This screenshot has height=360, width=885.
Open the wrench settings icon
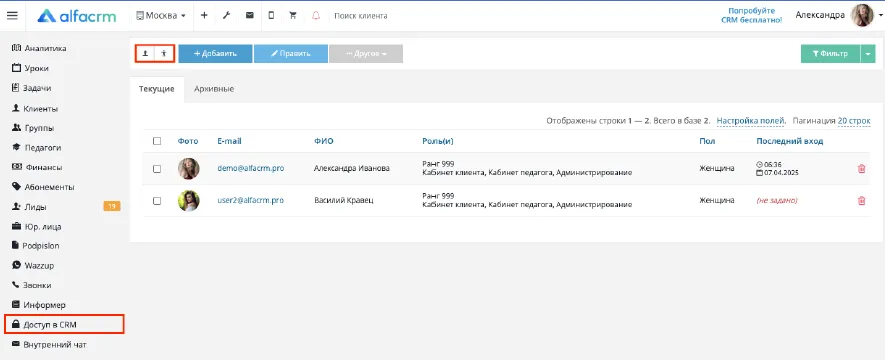point(226,16)
